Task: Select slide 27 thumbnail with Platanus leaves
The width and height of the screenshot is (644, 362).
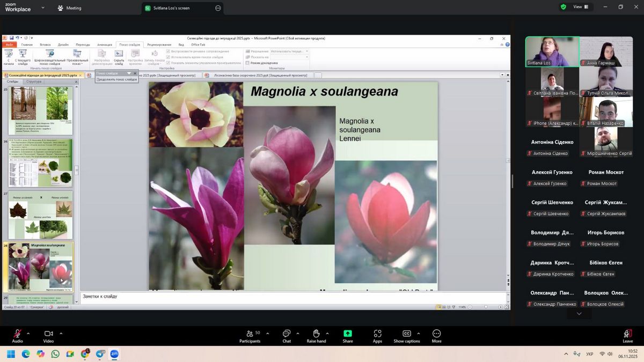Action: [41, 215]
